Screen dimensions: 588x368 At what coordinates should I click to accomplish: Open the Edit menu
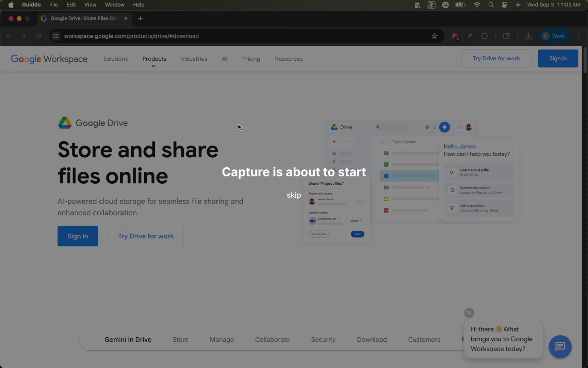pos(71,5)
